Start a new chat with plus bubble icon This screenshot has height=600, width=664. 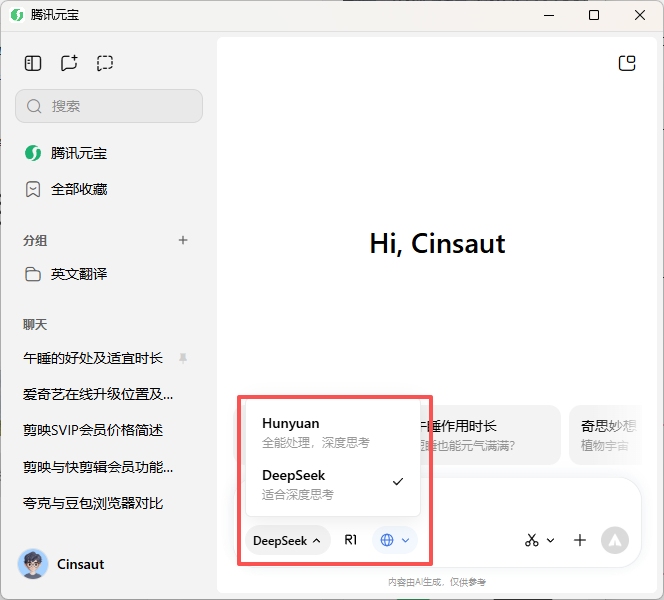click(69, 63)
